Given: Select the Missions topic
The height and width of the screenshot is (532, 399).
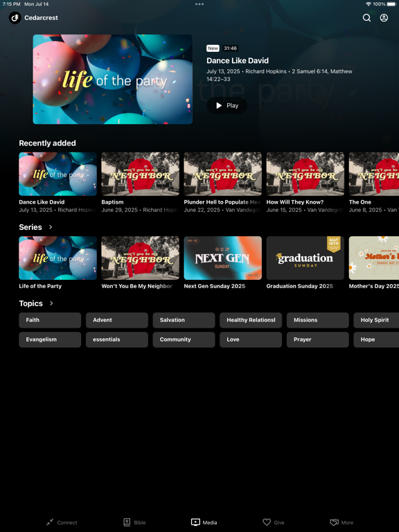Looking at the screenshot, I should click(x=317, y=320).
